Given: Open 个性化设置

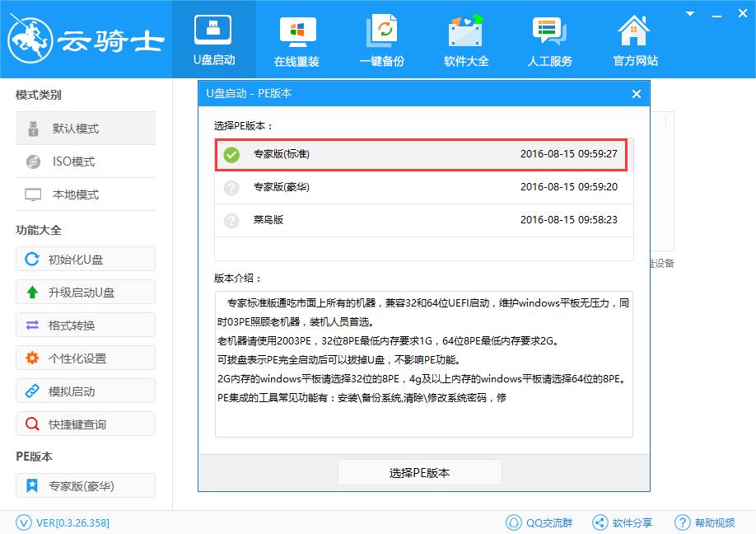Looking at the screenshot, I should pos(86,358).
